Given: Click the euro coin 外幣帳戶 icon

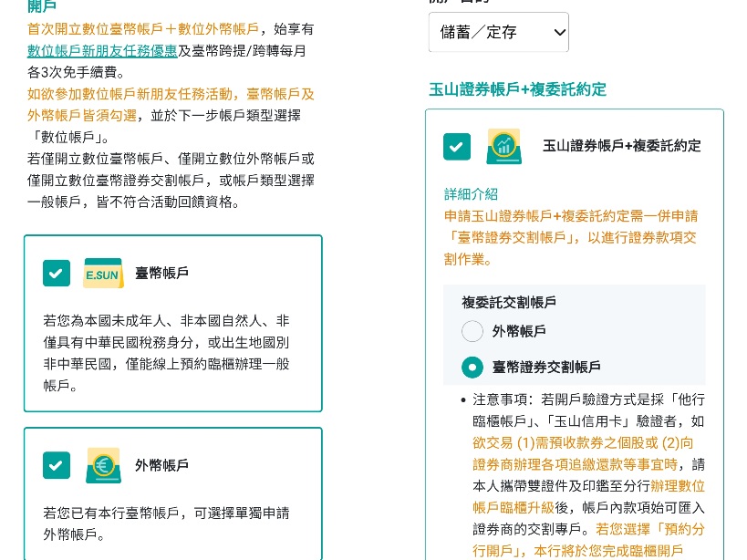Looking at the screenshot, I should pos(103,465).
